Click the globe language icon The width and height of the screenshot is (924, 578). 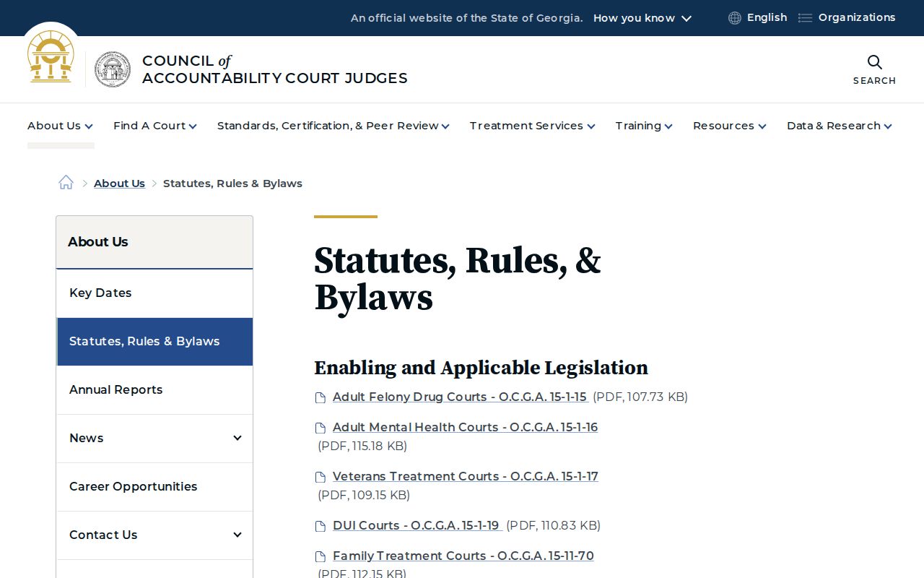pos(735,18)
